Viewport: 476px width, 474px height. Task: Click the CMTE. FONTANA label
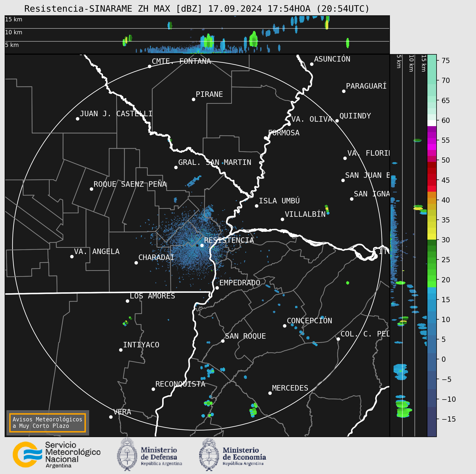coord(181,61)
